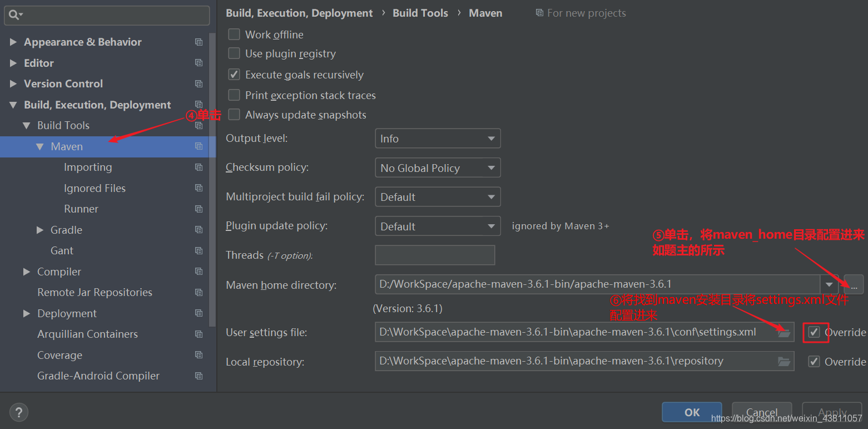
Task: Select Coverage in settings tree
Action: click(x=59, y=355)
